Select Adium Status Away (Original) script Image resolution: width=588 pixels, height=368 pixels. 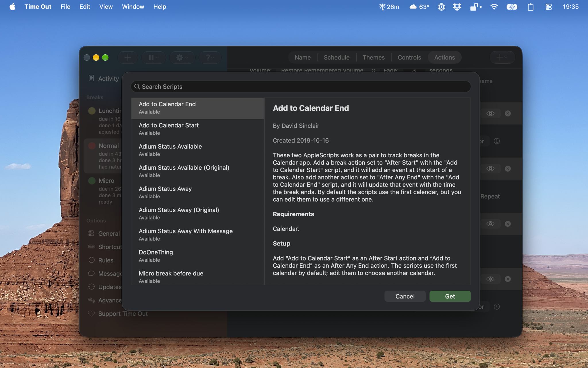click(198, 214)
